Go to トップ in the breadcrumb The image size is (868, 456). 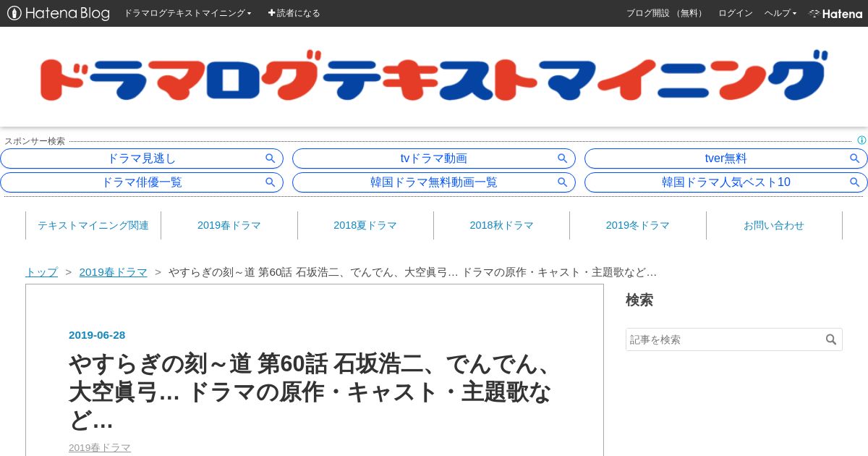point(41,272)
